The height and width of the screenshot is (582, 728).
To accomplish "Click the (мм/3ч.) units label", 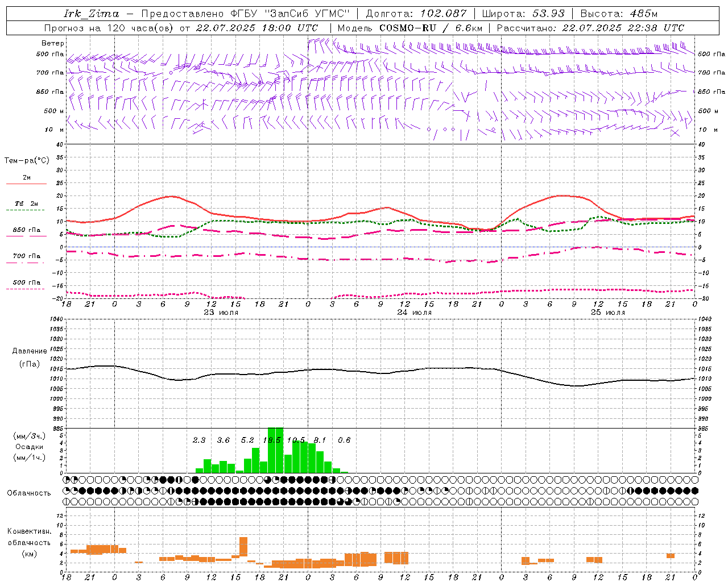I will (30, 436).
